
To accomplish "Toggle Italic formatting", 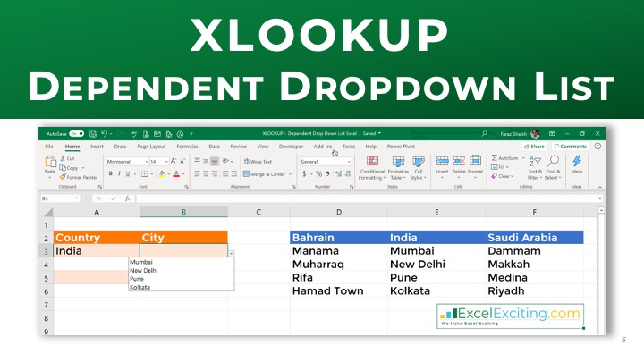I will pyautogui.click(x=119, y=174).
